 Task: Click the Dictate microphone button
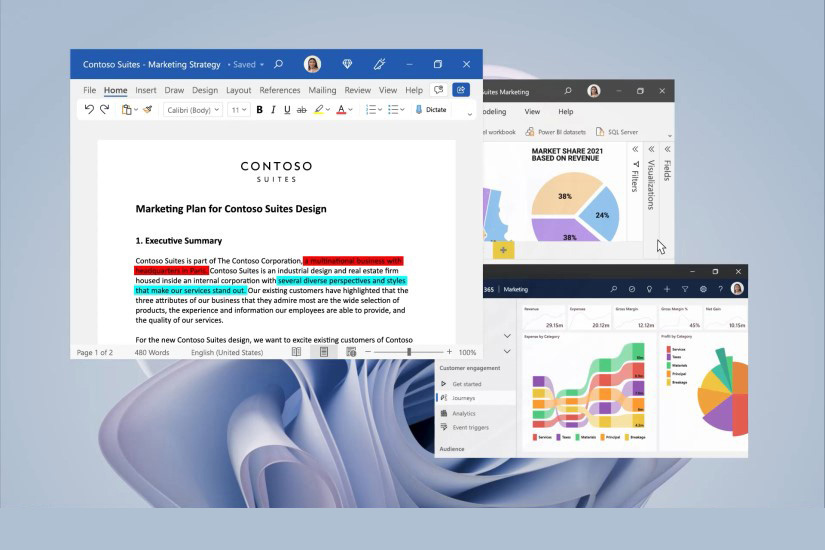pyautogui.click(x=430, y=110)
